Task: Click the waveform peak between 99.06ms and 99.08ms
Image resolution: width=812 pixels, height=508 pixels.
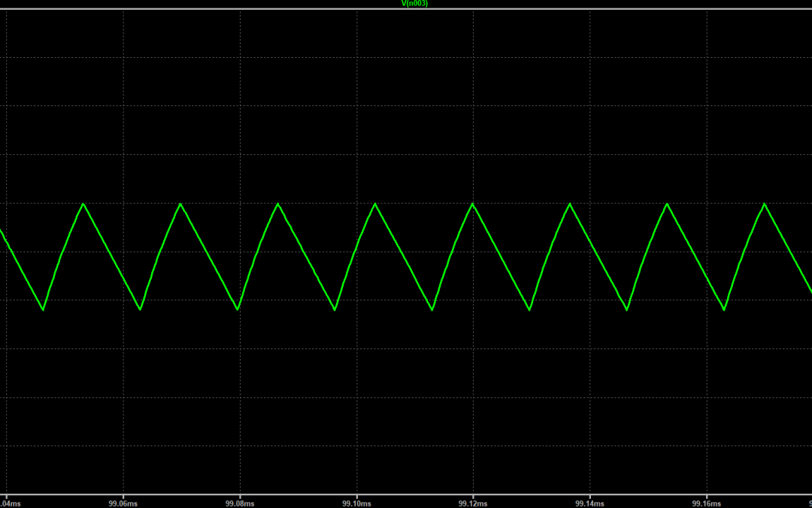Action: (x=180, y=204)
